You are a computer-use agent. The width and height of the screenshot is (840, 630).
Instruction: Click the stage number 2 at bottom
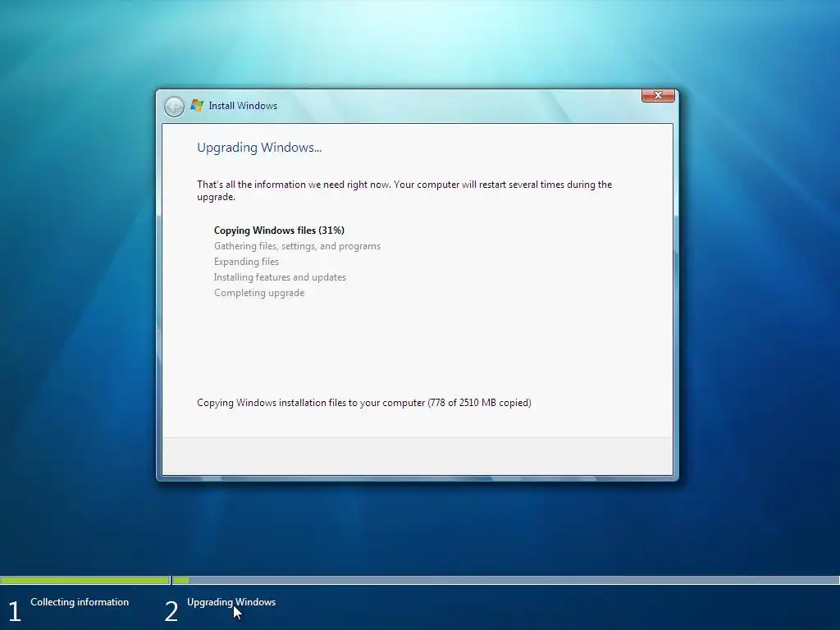click(171, 611)
